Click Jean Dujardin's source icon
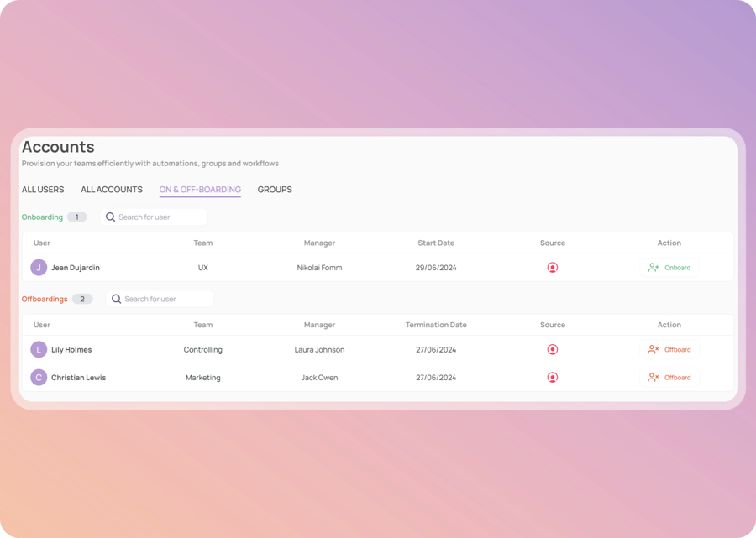 tap(552, 268)
